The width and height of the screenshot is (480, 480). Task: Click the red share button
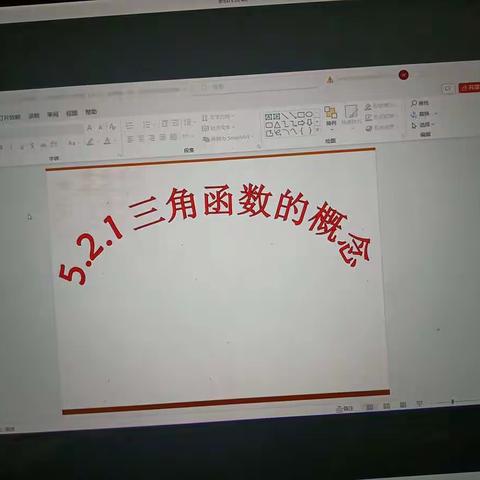coord(469,87)
